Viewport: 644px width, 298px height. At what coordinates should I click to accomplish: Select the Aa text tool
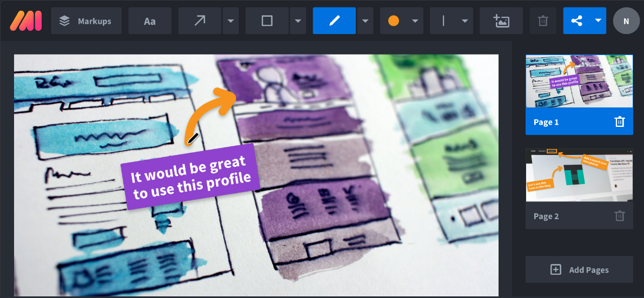coord(149,21)
